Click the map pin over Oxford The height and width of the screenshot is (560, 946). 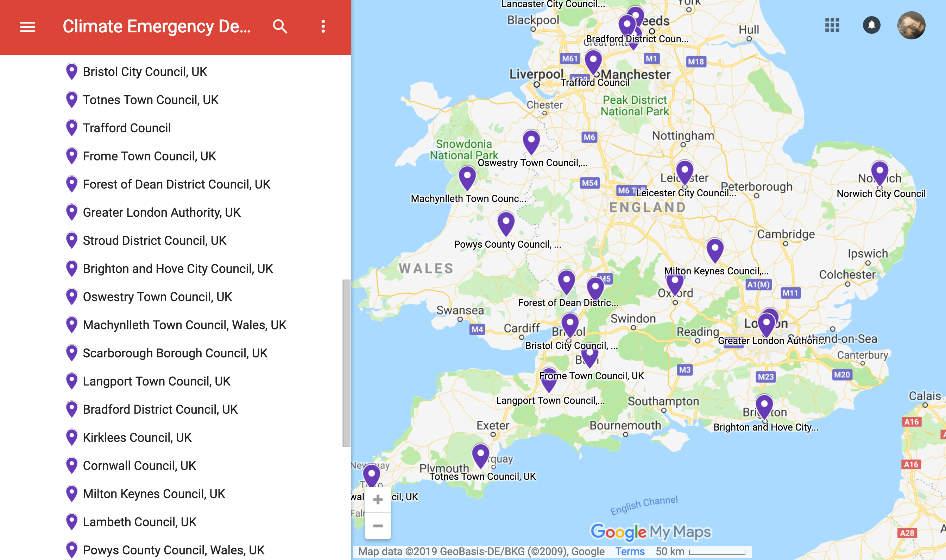click(675, 284)
